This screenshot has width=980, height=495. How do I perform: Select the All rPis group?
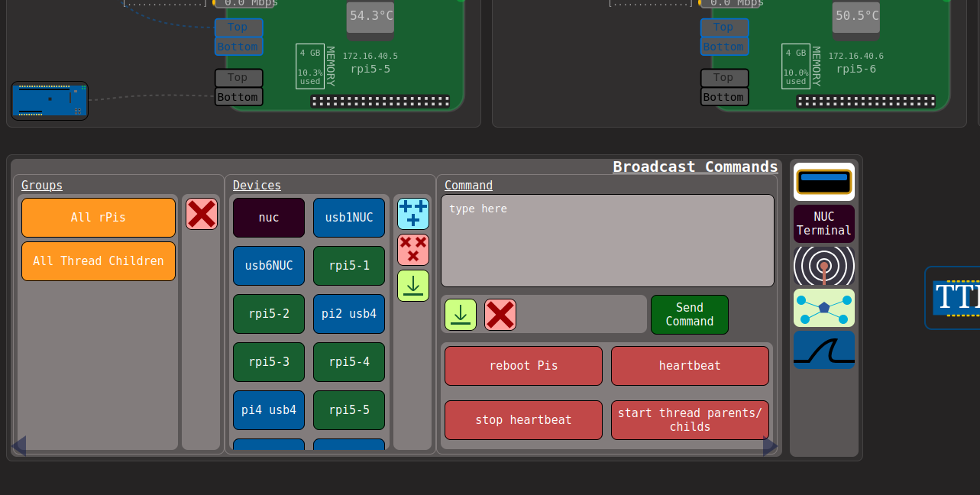tap(99, 218)
